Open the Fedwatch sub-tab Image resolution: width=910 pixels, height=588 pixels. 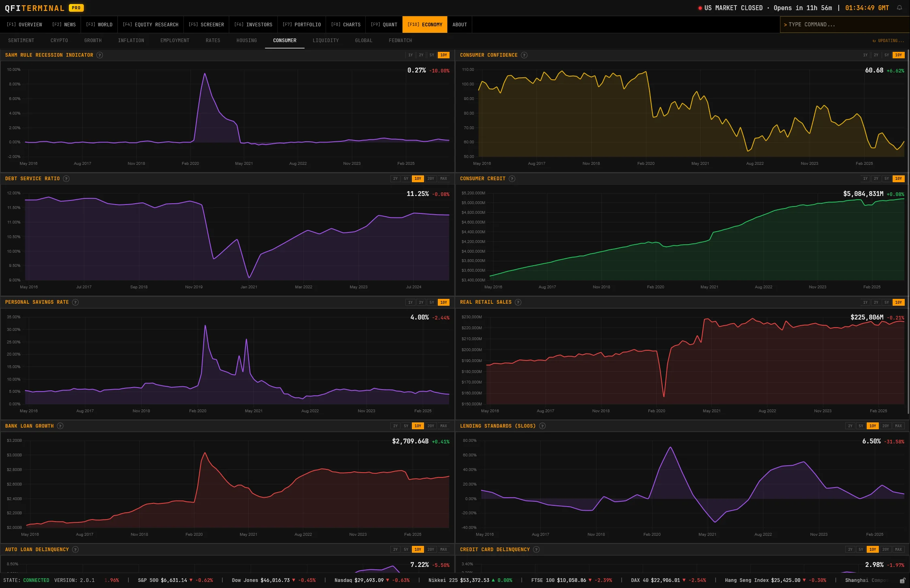pyautogui.click(x=400, y=40)
